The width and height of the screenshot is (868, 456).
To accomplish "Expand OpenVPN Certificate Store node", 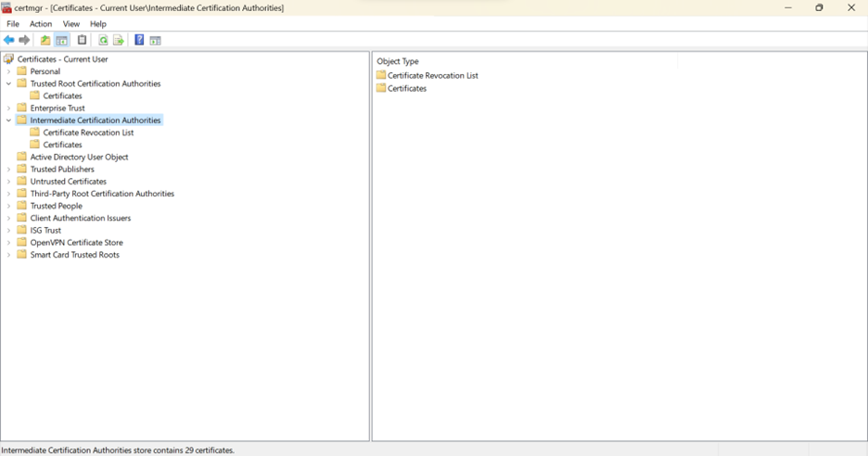I will click(8, 243).
